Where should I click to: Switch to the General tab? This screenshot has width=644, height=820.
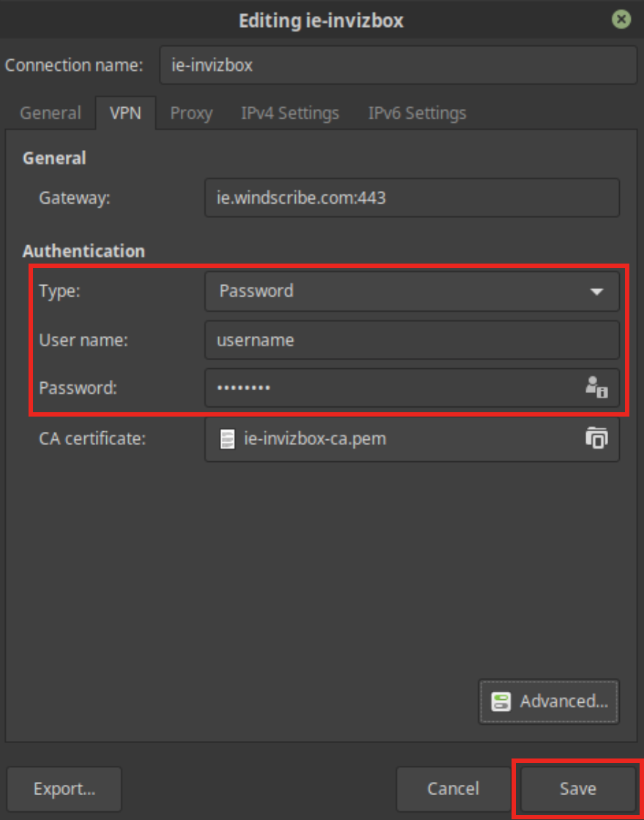click(50, 113)
